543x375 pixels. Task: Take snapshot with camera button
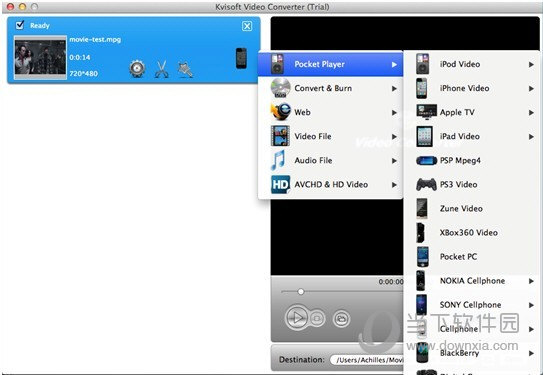341,319
